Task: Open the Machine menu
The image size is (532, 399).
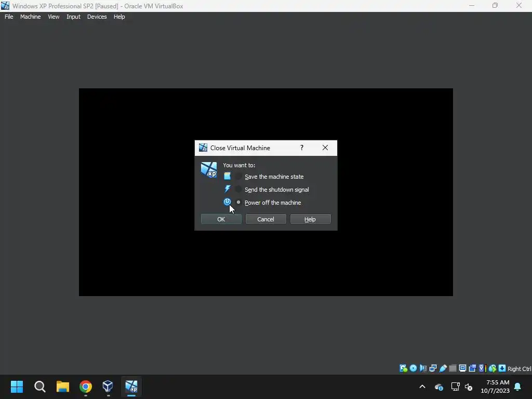Action: (30, 17)
